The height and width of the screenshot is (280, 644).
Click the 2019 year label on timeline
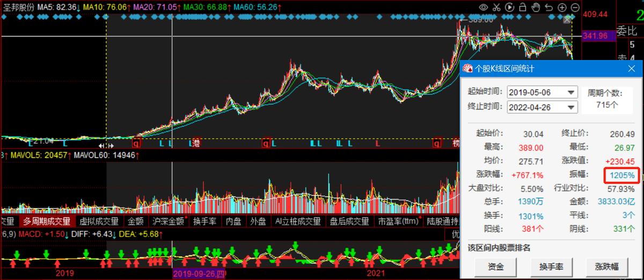(64, 274)
